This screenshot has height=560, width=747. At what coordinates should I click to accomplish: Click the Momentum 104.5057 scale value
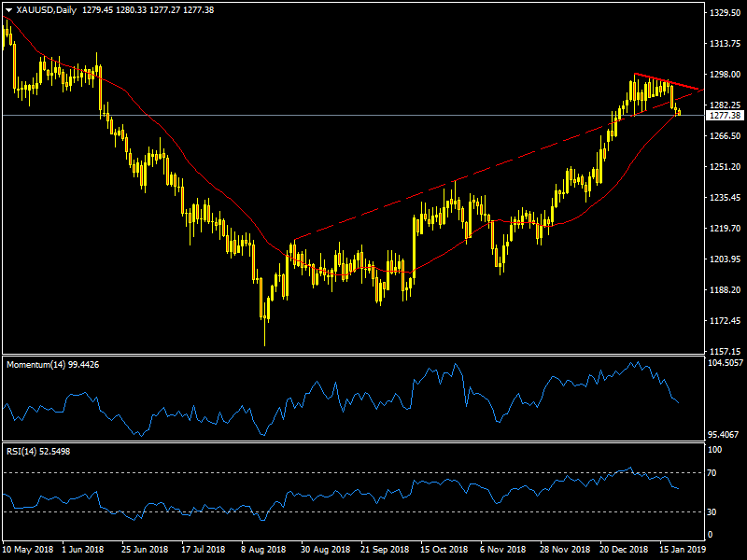coord(725,362)
